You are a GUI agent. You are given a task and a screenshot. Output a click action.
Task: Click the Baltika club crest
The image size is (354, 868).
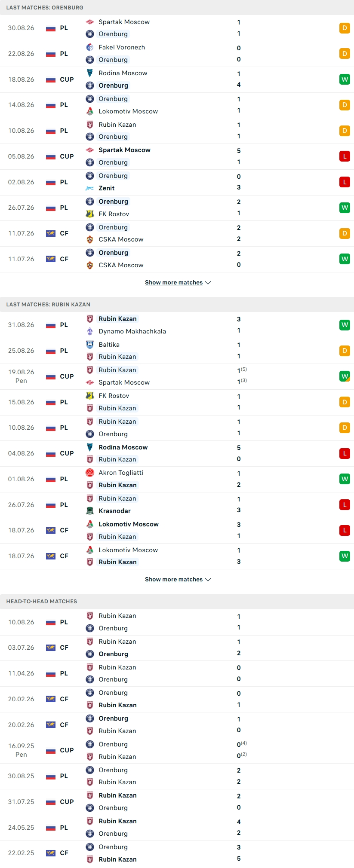[x=90, y=345]
